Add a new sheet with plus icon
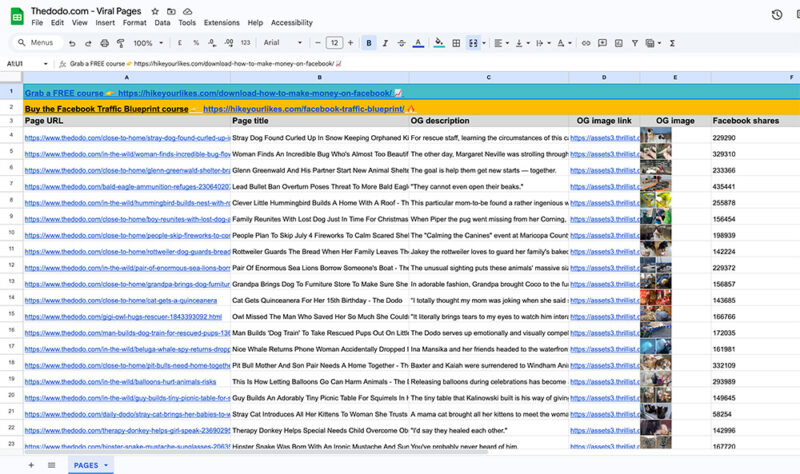 pos(30,465)
